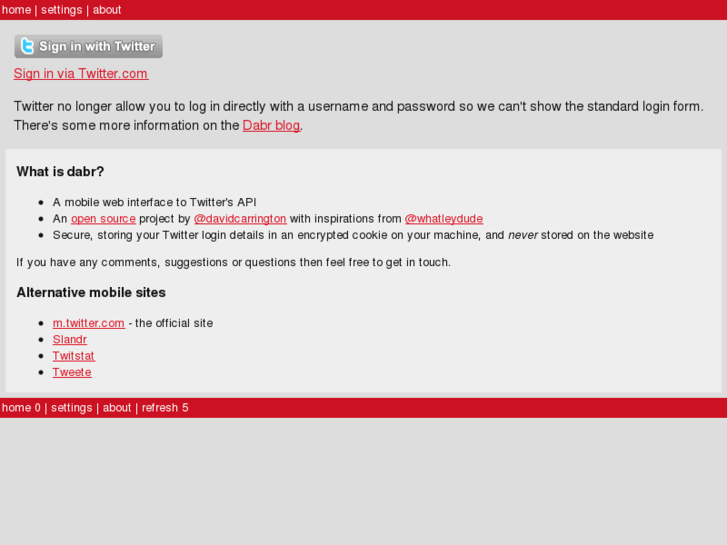Open settings in the top navigation bar
The image size is (727, 545).
pyautogui.click(x=61, y=10)
